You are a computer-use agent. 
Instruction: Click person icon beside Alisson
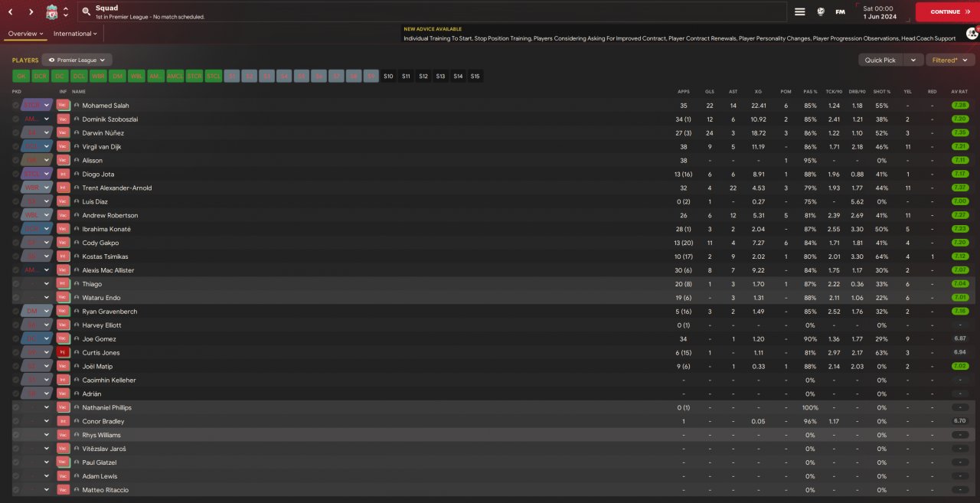pyautogui.click(x=77, y=161)
